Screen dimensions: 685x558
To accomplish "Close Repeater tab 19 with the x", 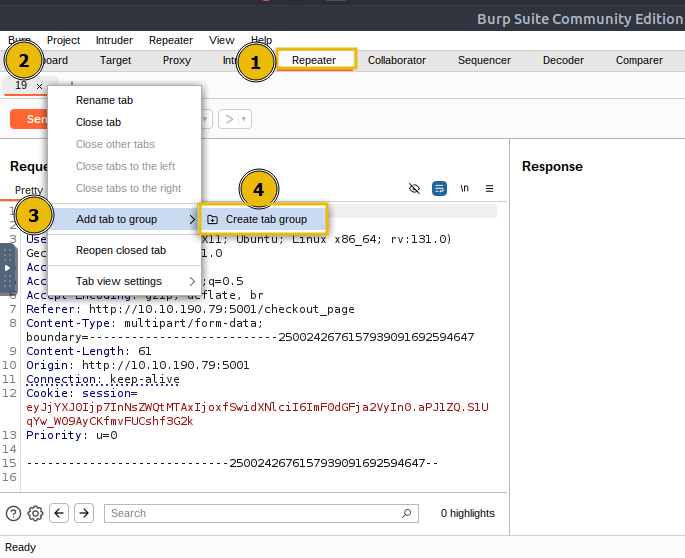I will click(x=39, y=86).
